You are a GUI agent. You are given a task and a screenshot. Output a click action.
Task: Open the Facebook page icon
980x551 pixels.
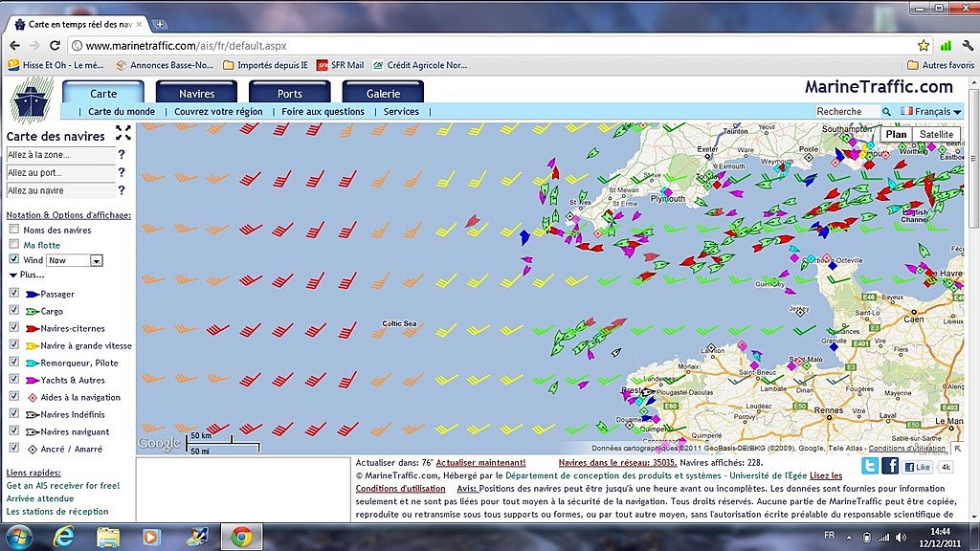coord(890,466)
